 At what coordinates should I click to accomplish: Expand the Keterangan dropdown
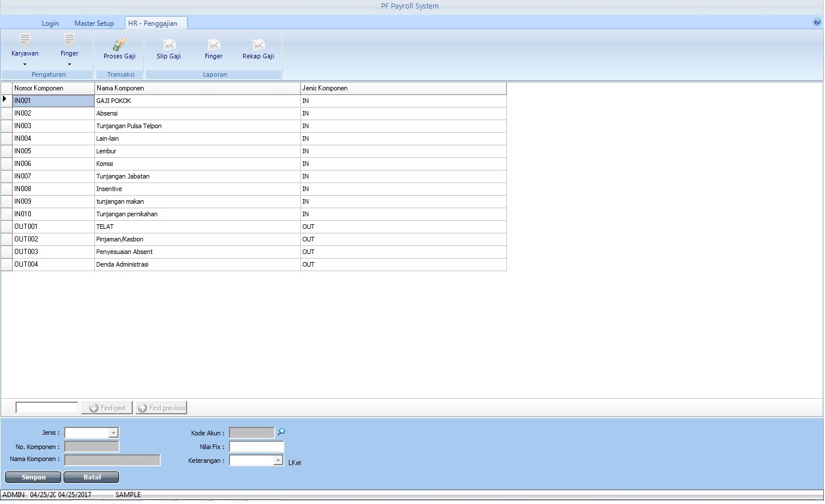tap(278, 461)
